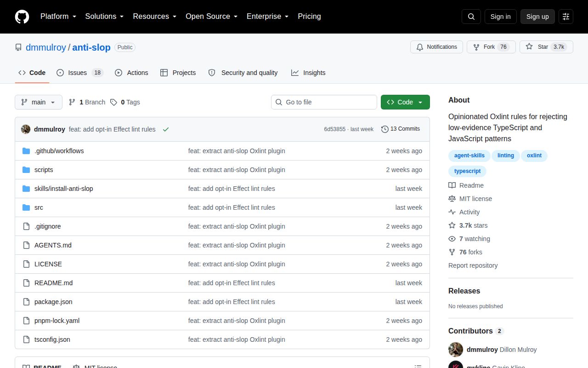Switch to the Projects tab
The height and width of the screenshot is (368, 588).
(178, 73)
